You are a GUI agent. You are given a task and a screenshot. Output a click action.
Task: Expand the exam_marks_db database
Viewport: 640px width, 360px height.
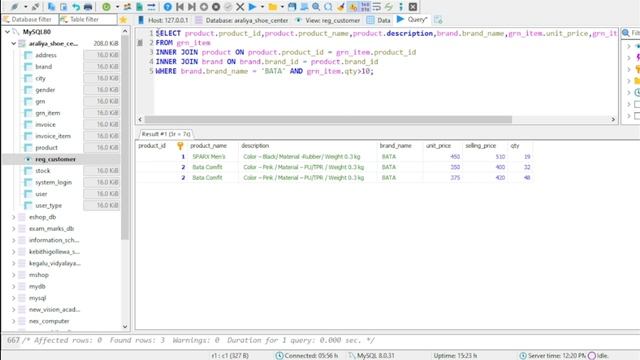(13, 229)
